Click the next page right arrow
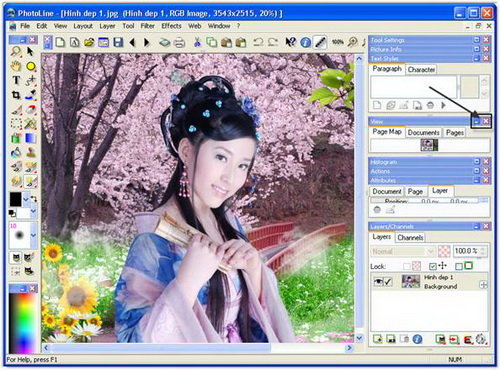Screen dimensions: 500x370 pyautogui.click(x=147, y=42)
